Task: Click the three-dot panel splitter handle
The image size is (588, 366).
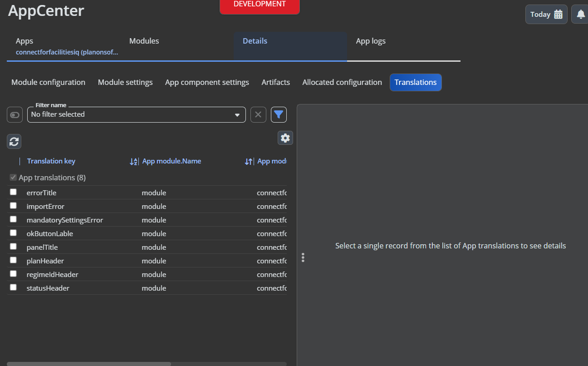Action: (x=303, y=257)
